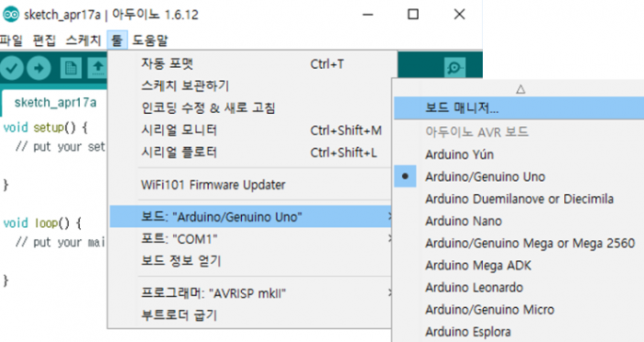644x342 pixels.
Task: Open 보드 매니저... from submenu
Action: click(519, 108)
